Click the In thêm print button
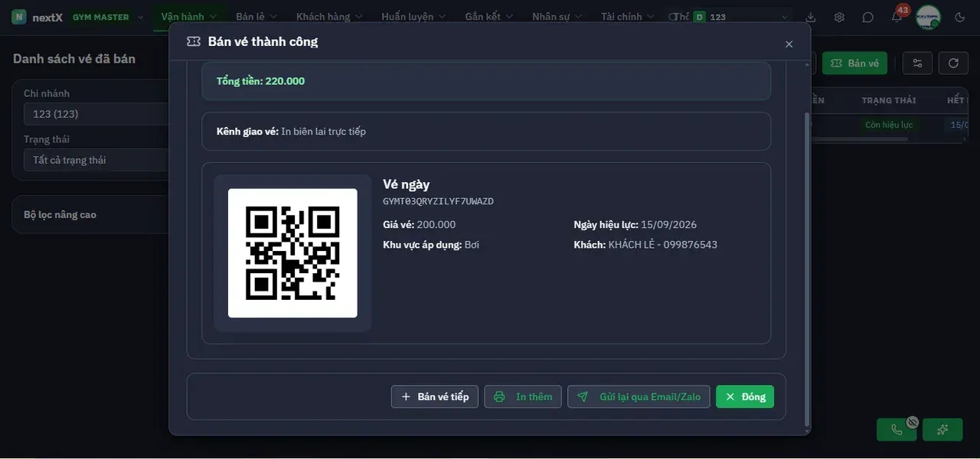 [x=523, y=396]
